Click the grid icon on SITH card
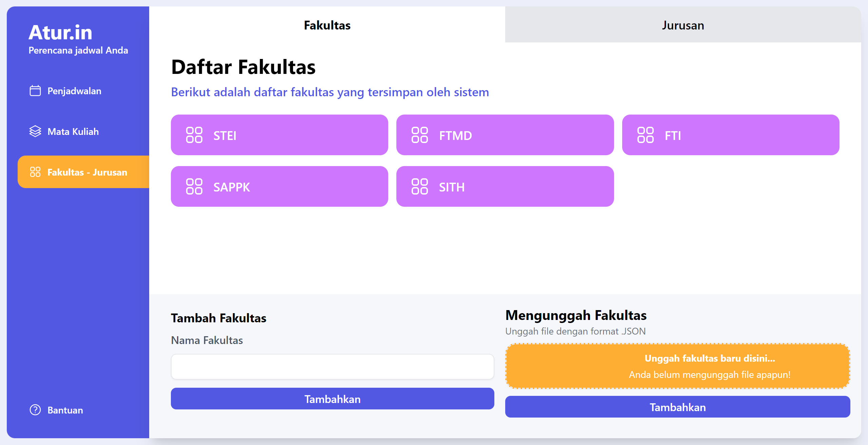The width and height of the screenshot is (868, 445). tap(419, 187)
